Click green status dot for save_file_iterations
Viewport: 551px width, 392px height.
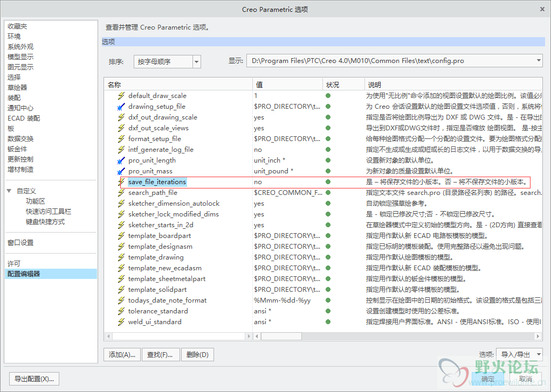tap(328, 182)
